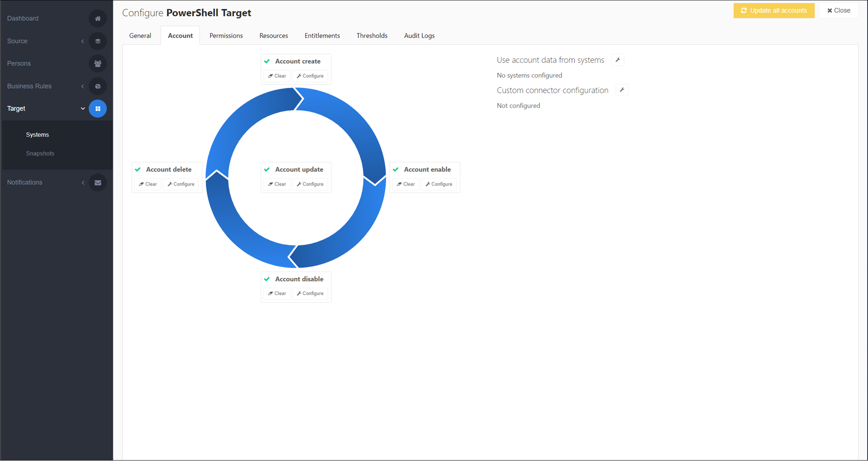Viewport: 868px width, 461px height.
Task: Select Systems under Target
Action: coord(38,135)
